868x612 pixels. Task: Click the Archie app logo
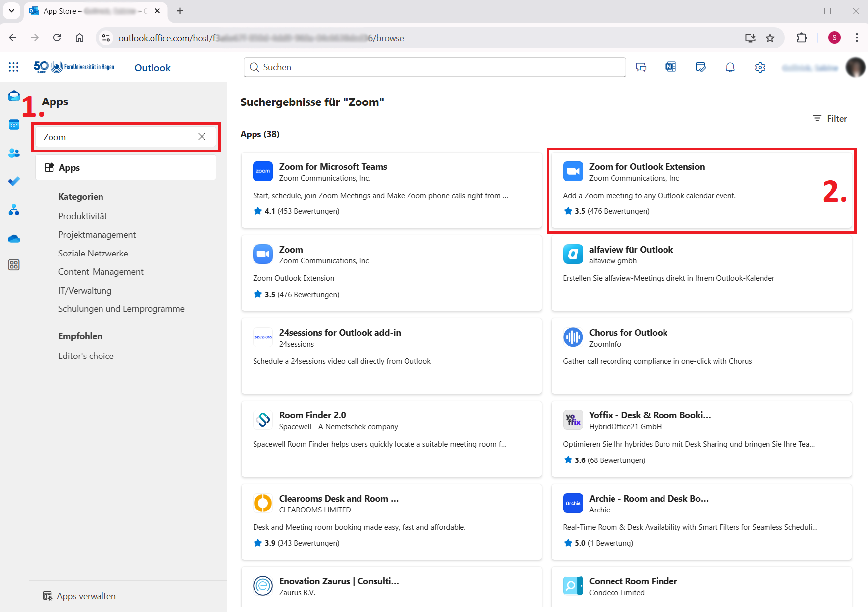[x=573, y=503]
